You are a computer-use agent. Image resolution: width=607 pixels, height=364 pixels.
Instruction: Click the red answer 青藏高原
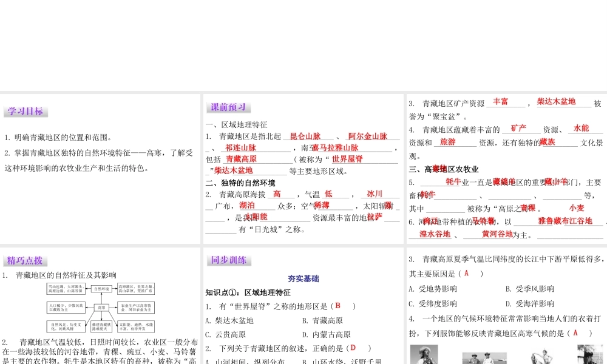pos(241,159)
